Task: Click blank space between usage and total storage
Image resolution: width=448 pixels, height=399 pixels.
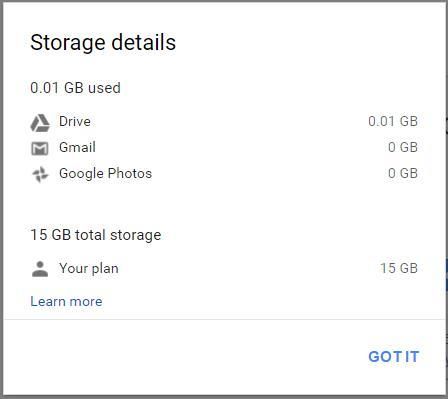Action: click(224, 205)
